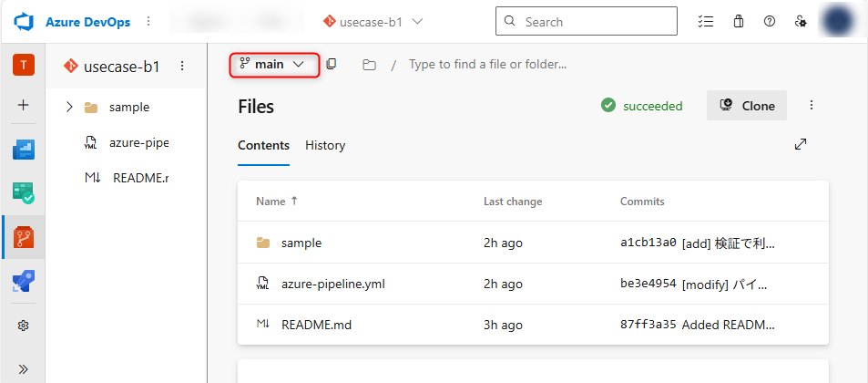
Task: Open more actions menu beside Clone
Action: click(x=812, y=105)
